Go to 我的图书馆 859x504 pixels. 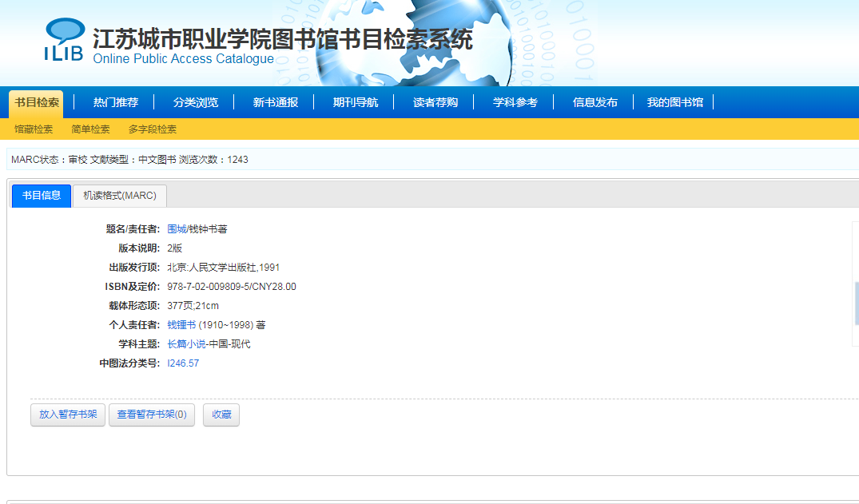(x=675, y=102)
